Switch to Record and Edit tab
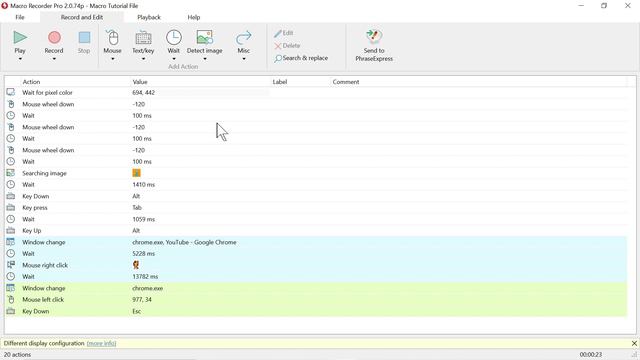Viewport: 640px width, 360px height. [x=82, y=17]
